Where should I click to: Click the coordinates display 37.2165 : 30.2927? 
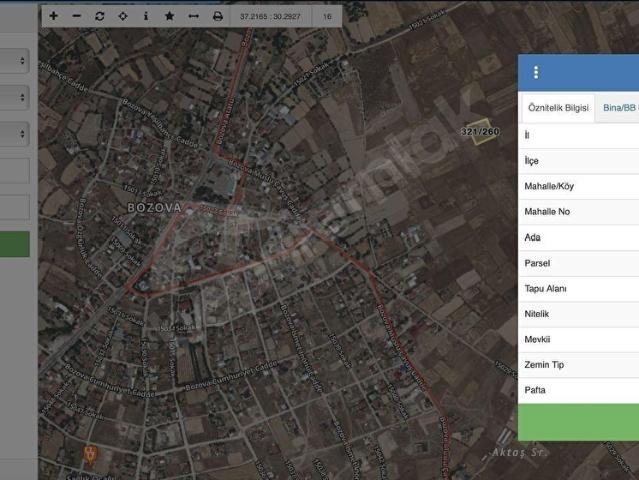(x=270, y=16)
